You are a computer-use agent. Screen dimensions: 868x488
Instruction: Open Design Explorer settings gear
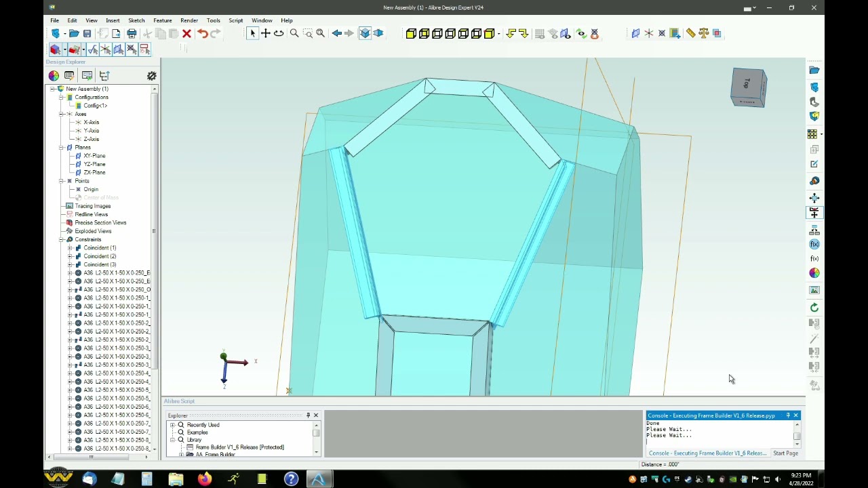point(151,76)
